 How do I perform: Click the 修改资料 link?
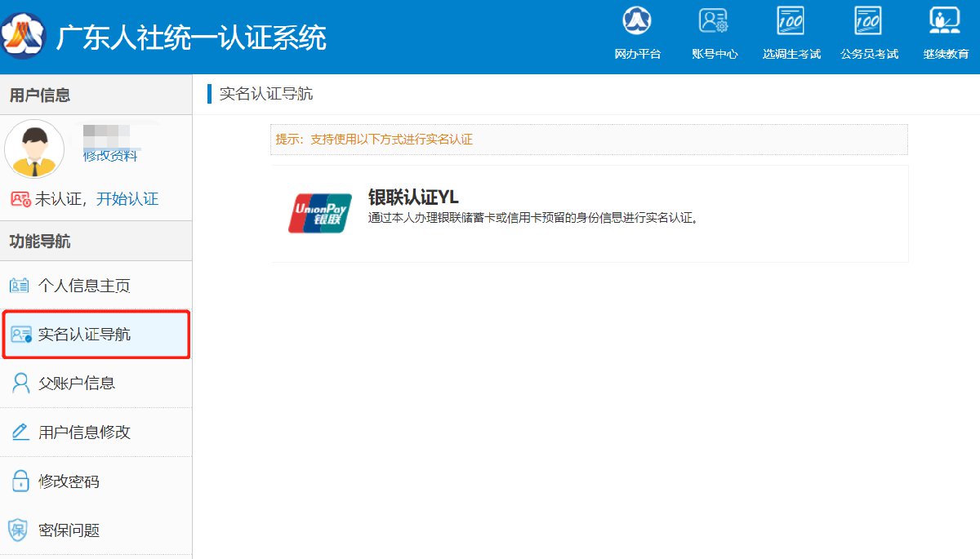tap(110, 156)
